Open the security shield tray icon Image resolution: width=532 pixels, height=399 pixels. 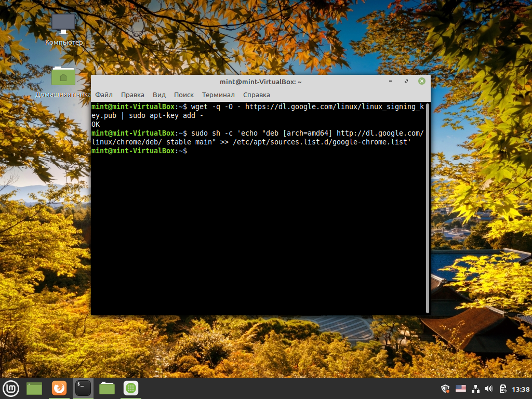tap(445, 389)
